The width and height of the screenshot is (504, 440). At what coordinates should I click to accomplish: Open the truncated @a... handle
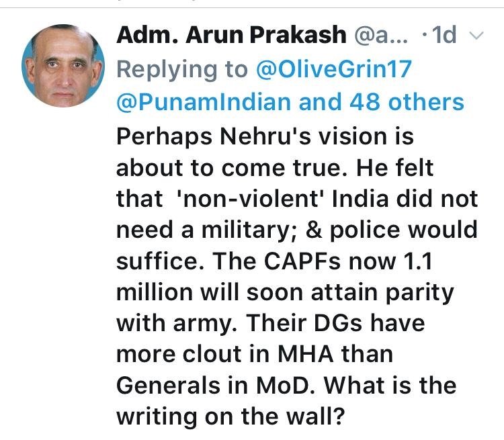click(x=381, y=36)
